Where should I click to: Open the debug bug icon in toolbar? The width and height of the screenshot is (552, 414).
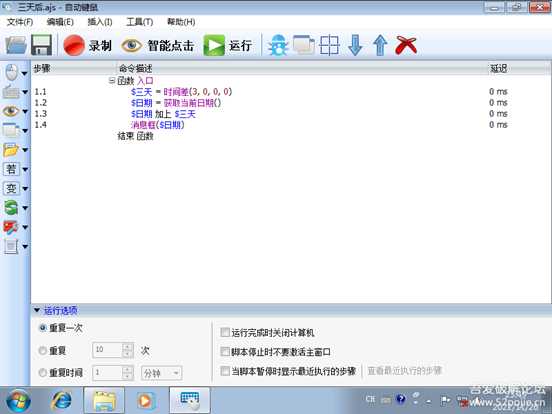click(278, 45)
